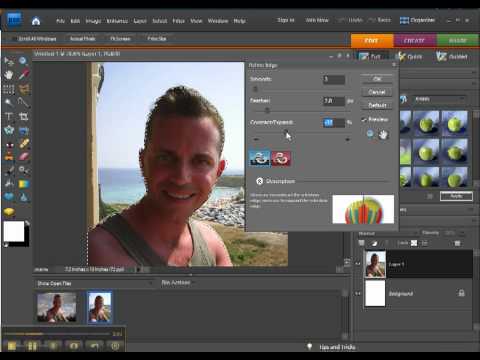The height and width of the screenshot is (360, 480).
Task: Open the Layer menu
Action: (140, 21)
